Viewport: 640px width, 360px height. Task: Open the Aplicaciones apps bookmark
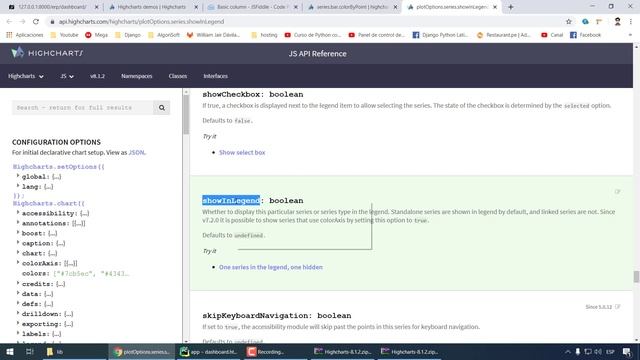pyautogui.click(x=25, y=35)
